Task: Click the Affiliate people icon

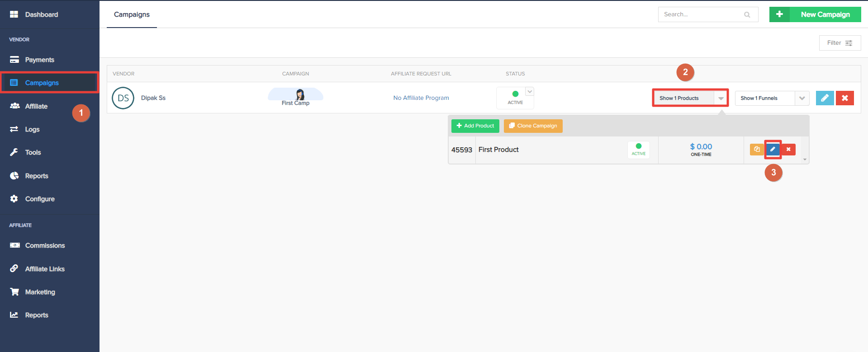Action: coord(15,106)
